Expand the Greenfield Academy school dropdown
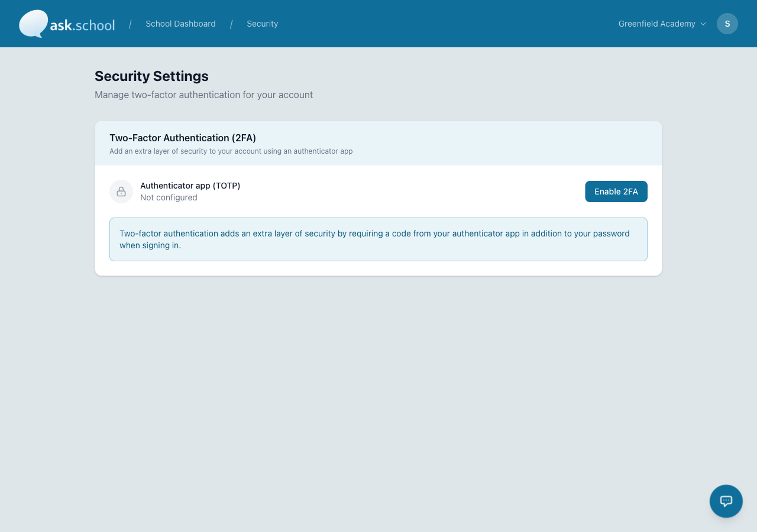Image resolution: width=757 pixels, height=532 pixels. 662,24
